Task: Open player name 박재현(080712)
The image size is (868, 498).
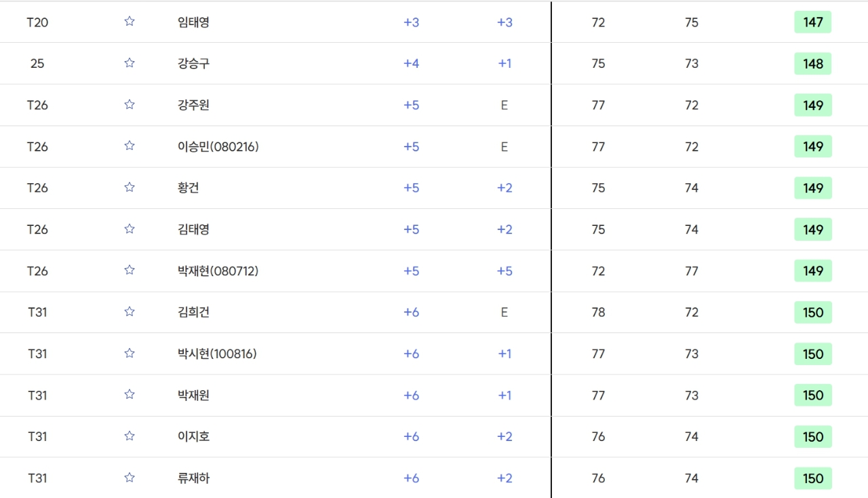Action: coord(218,271)
